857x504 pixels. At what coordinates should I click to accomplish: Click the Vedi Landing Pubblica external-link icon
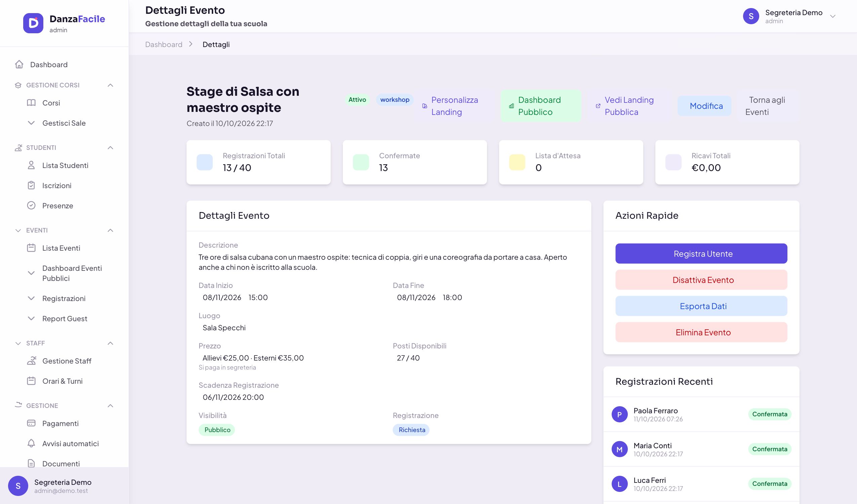[x=598, y=106]
